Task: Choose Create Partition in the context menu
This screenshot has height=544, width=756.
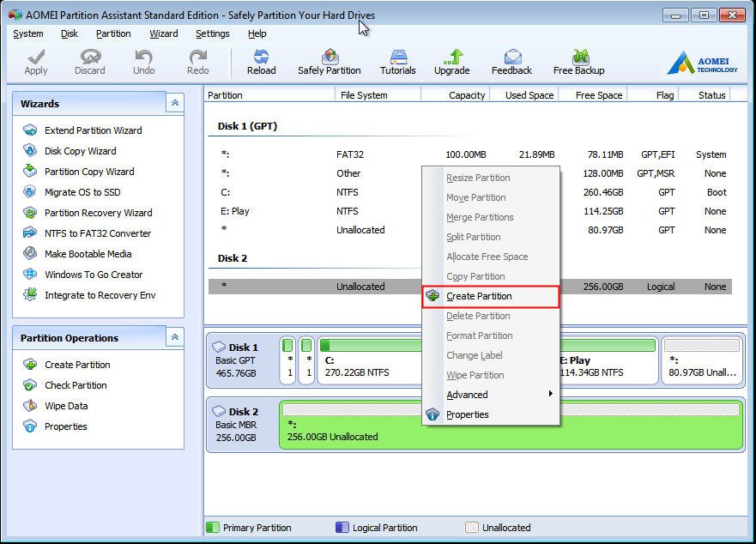Action: tap(491, 296)
